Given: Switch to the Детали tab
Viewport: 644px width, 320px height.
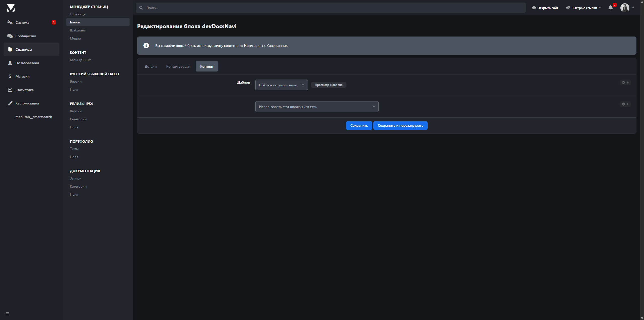Looking at the screenshot, I should click(150, 66).
